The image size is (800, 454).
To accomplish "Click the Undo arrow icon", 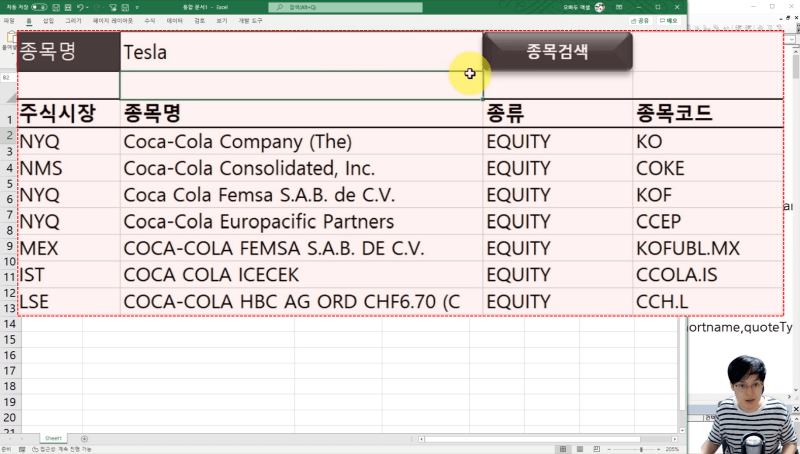I will pyautogui.click(x=80, y=8).
